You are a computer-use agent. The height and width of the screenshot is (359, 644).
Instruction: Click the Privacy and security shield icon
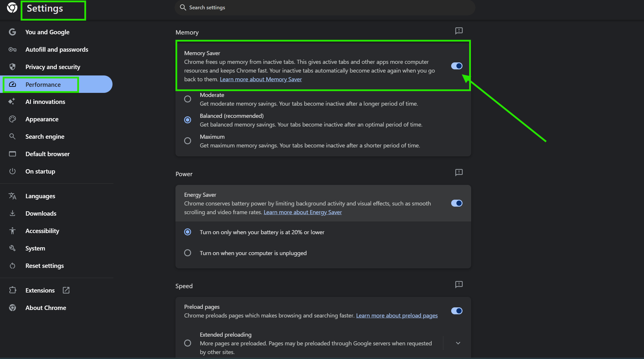(x=12, y=67)
